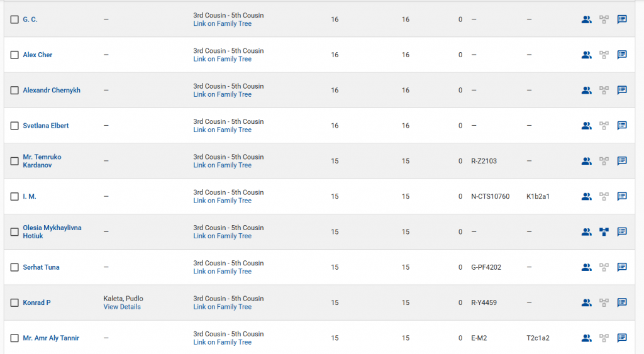Open notes icon for Alex Cher

[622, 55]
